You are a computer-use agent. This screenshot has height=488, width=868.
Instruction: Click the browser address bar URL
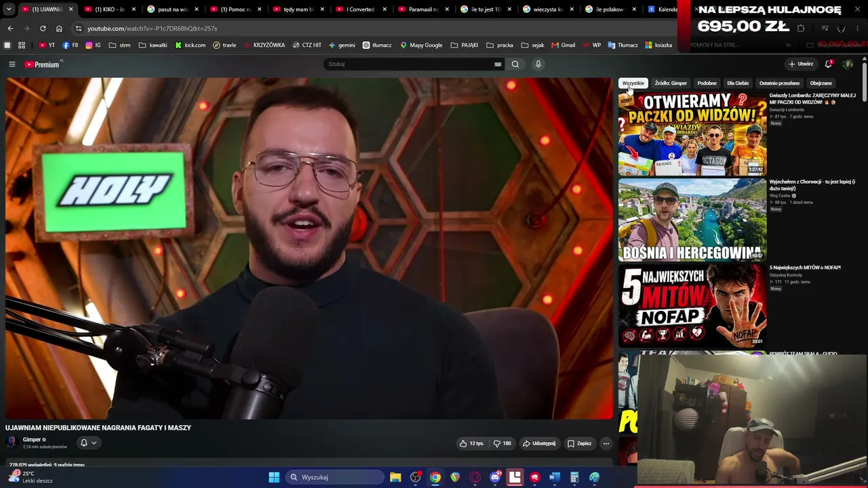[x=152, y=28]
